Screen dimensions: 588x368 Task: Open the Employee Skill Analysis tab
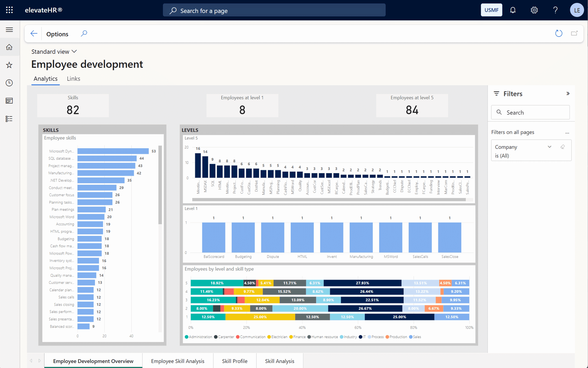pos(178,361)
